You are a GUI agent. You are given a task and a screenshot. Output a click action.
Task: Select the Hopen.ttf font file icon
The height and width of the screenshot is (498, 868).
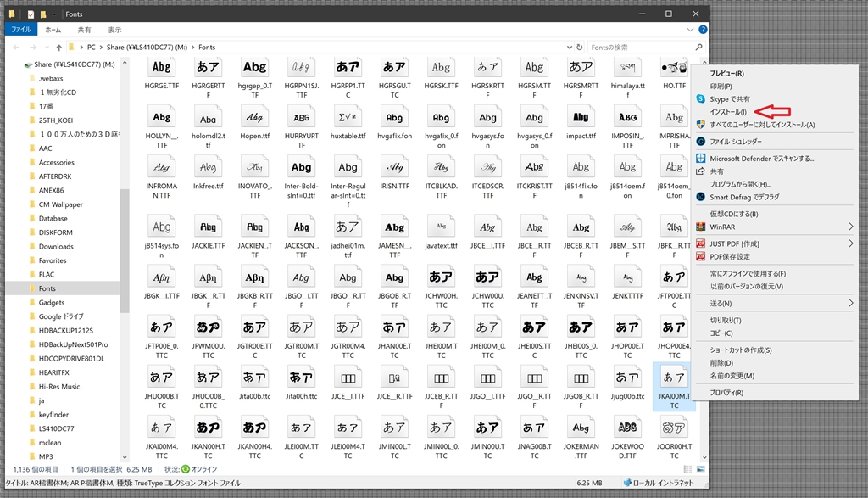[254, 117]
